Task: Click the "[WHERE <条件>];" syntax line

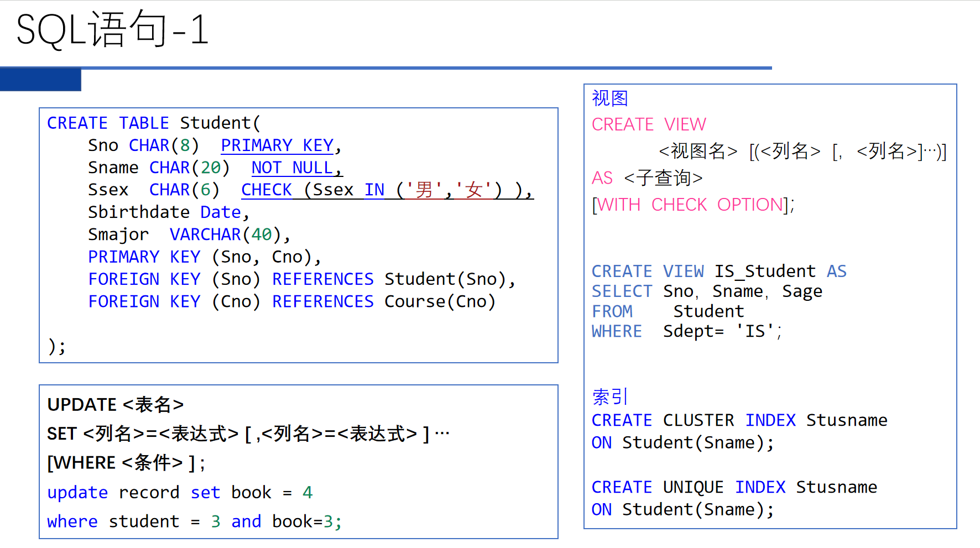Action: tap(126, 462)
